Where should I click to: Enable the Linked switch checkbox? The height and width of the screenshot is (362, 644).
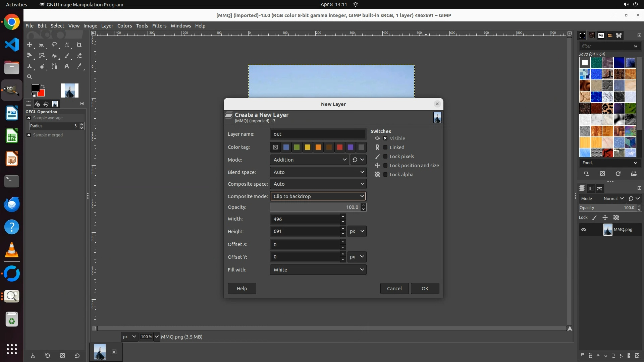point(385,147)
